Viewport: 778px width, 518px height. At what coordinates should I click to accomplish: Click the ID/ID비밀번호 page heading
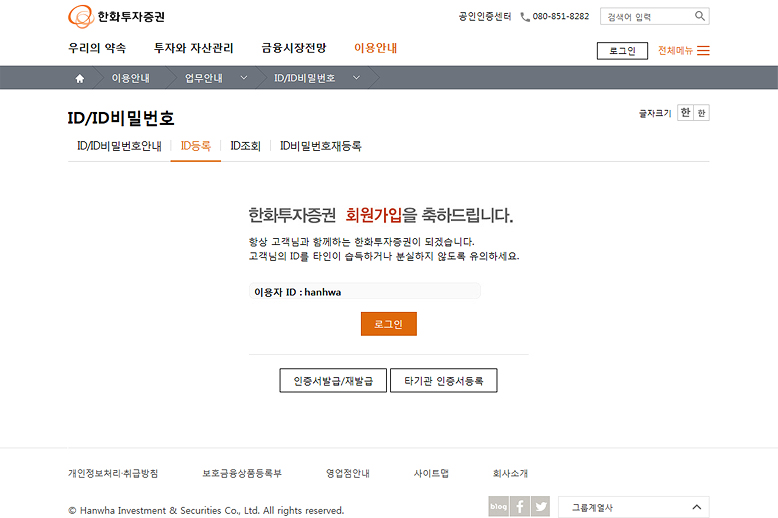click(121, 118)
